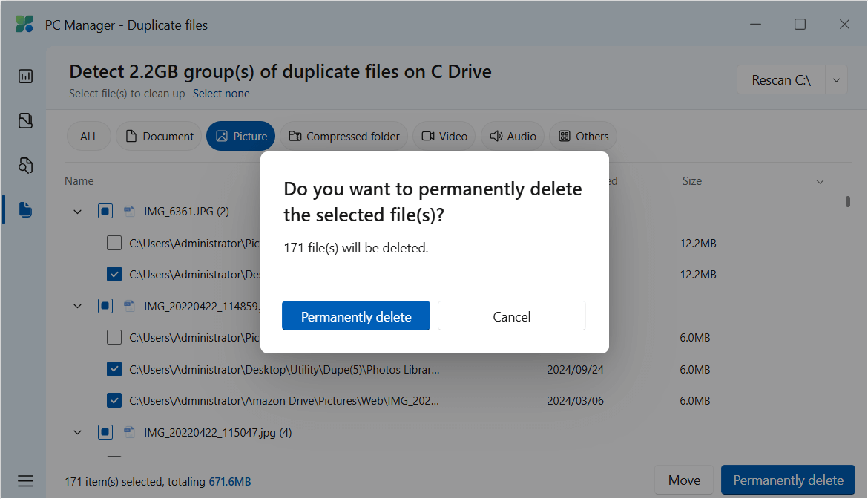Open the hamburger menu at bottom left
868x499 pixels.
[25, 480]
